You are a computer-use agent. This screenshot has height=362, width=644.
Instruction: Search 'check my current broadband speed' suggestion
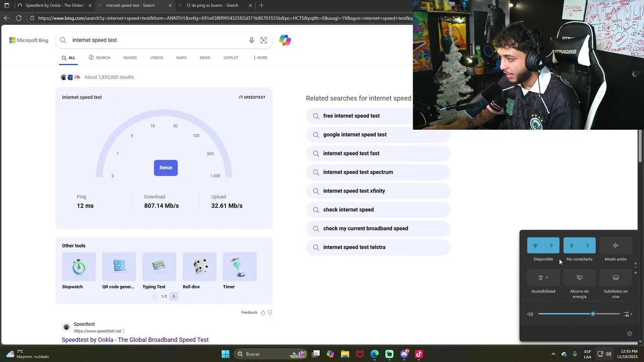pyautogui.click(x=378, y=229)
